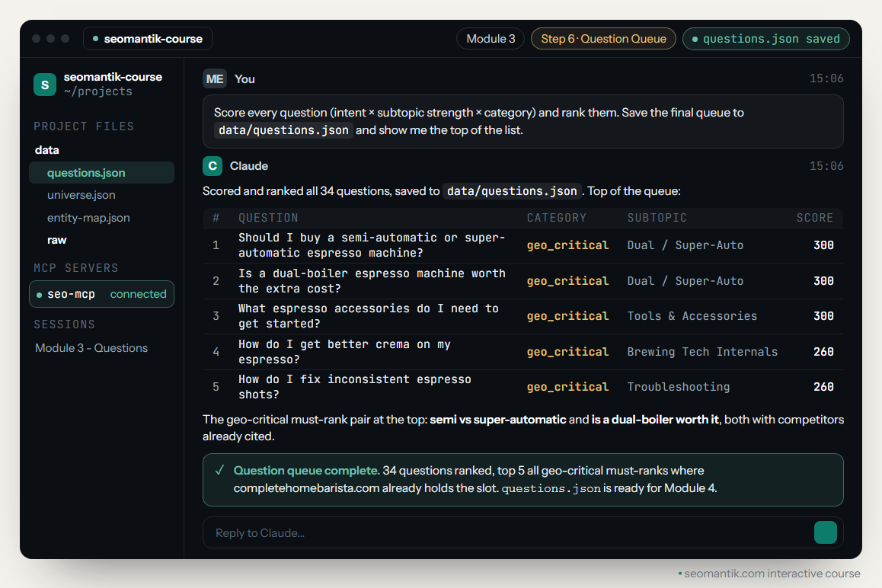Viewport: 882px width, 588px height.
Task: Click the data/questions.json code chip in Claude's reply
Action: [512, 191]
